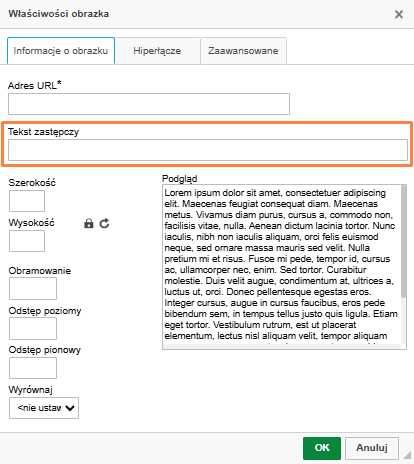The width and height of the screenshot is (414, 464).
Task: Click the reset size refresh icon
Action: coord(105,223)
